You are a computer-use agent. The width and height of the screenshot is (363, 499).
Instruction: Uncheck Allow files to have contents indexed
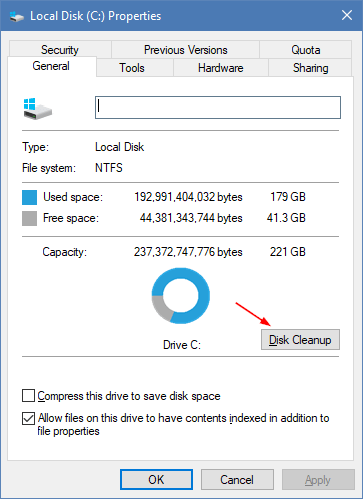click(x=28, y=418)
